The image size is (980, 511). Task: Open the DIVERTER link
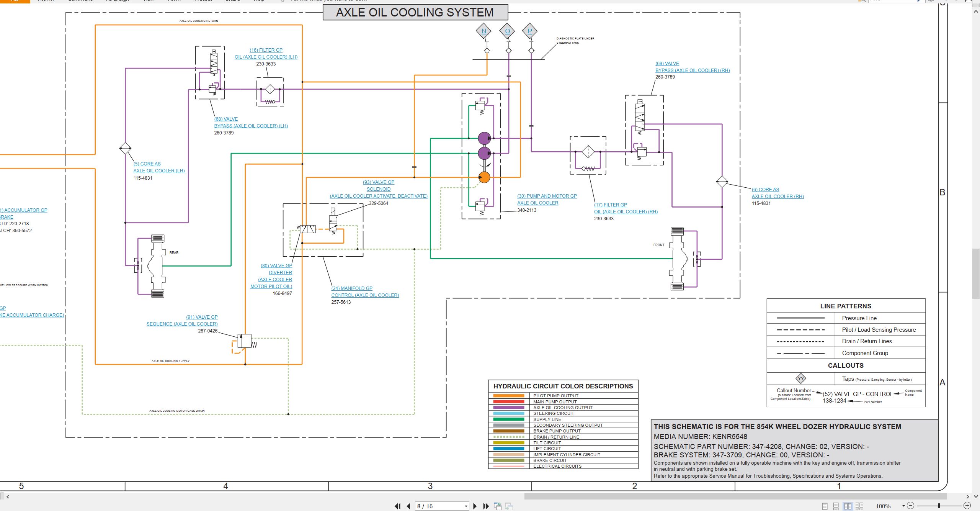coord(280,272)
